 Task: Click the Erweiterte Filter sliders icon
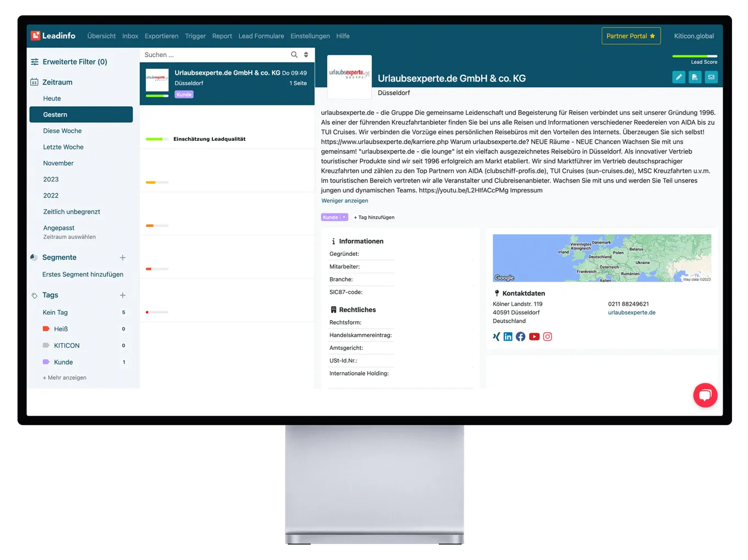point(35,62)
